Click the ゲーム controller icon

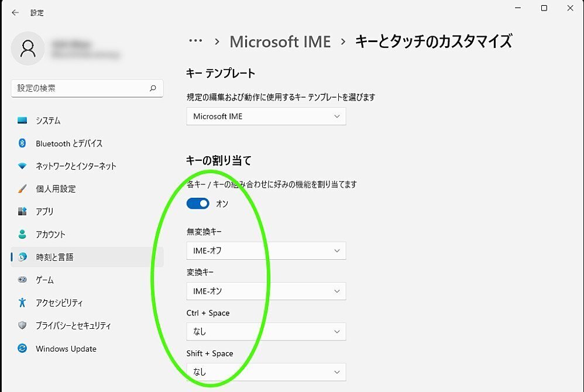(22, 280)
